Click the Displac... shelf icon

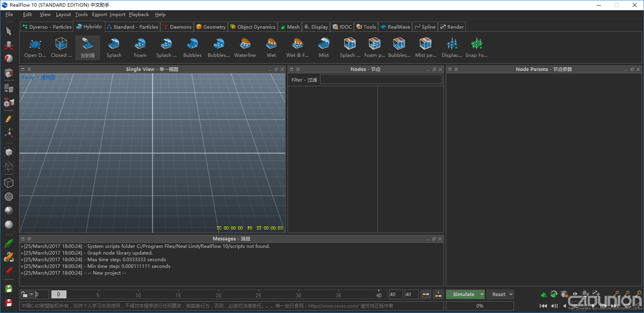(x=452, y=48)
